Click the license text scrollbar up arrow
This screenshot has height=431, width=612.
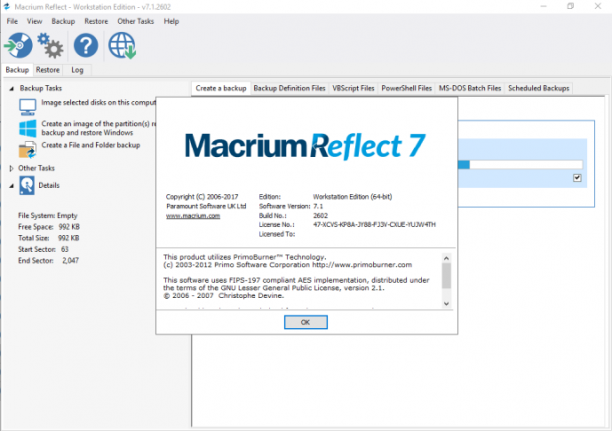click(447, 258)
